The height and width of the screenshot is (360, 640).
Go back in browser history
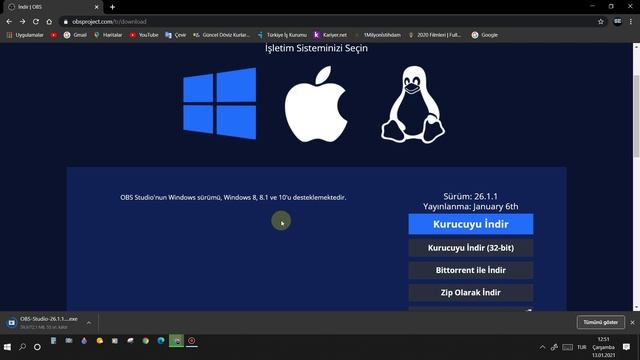(x=9, y=22)
